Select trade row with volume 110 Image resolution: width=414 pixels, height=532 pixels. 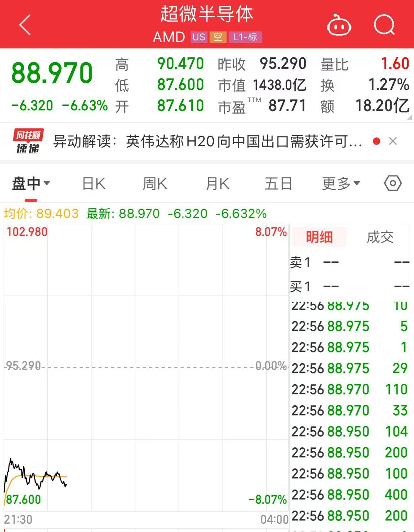coord(350,389)
